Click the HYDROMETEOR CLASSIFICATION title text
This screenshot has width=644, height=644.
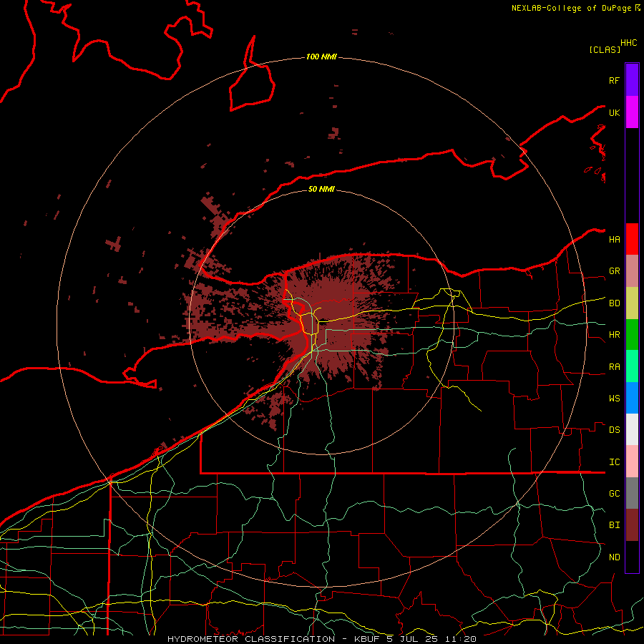[x=251, y=639]
